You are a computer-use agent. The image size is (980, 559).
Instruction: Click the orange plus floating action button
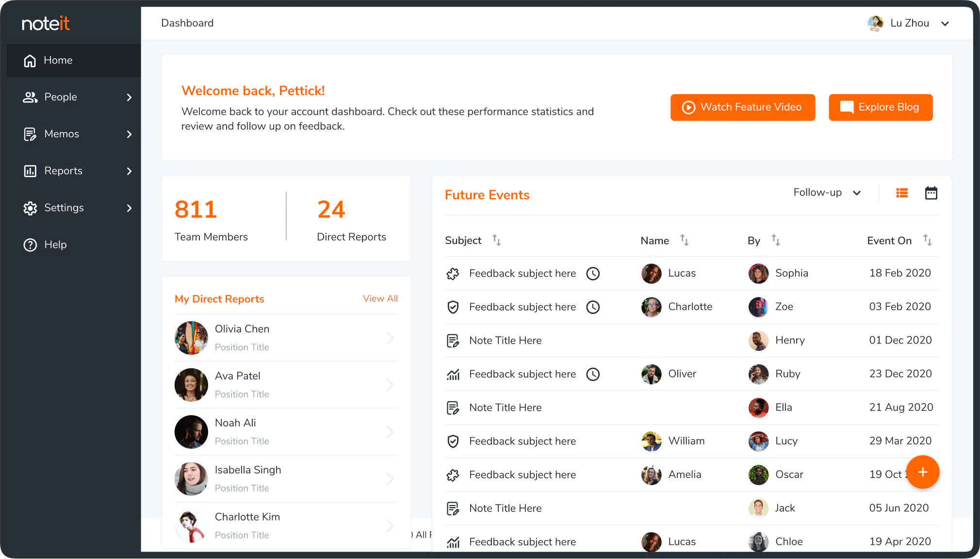coord(922,472)
